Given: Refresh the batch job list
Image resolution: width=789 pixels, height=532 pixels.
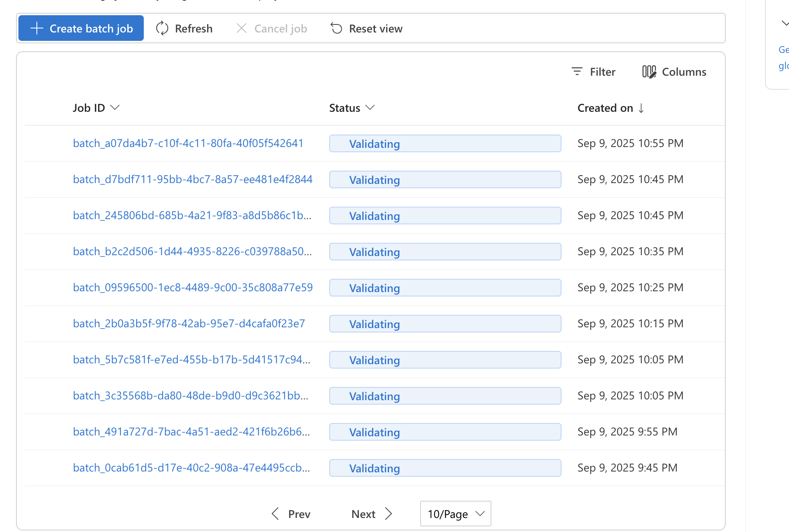Looking at the screenshot, I should pos(184,28).
